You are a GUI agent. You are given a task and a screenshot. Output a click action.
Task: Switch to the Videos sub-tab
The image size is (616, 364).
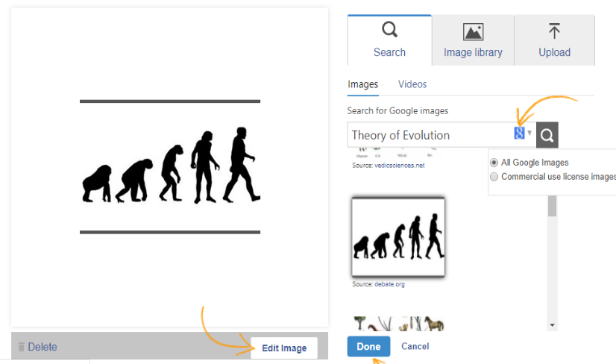412,84
